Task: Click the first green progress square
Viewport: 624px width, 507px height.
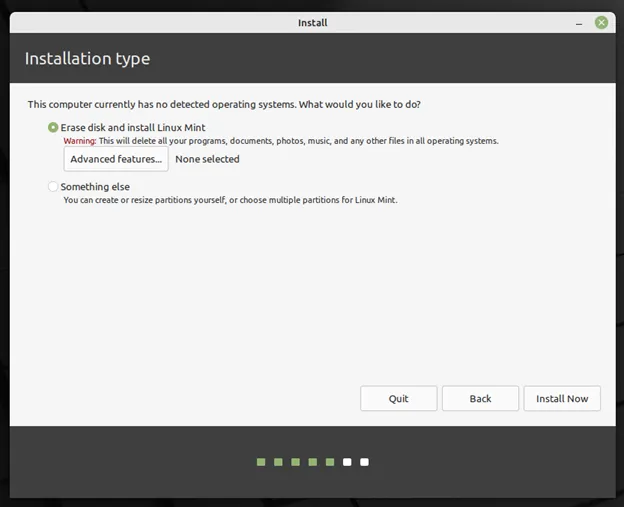Action: [x=261, y=462]
